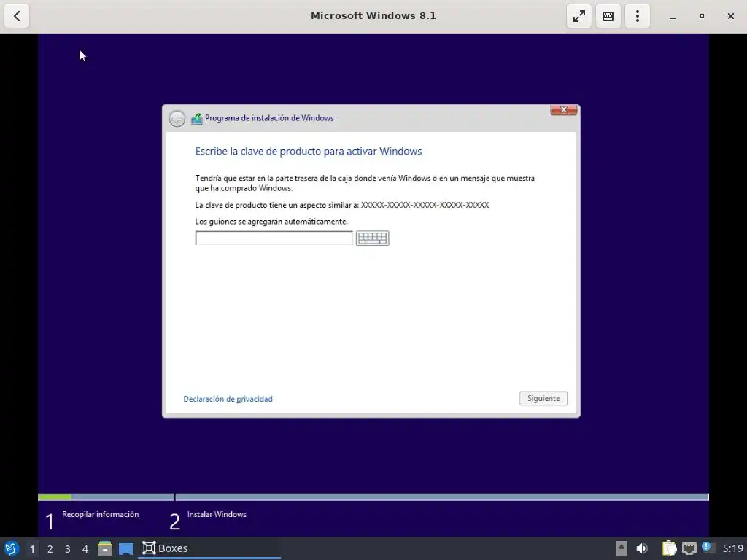Screen dimensions: 747x560
Task: Enter fullscreen mode in Boxes
Action: (x=578, y=16)
